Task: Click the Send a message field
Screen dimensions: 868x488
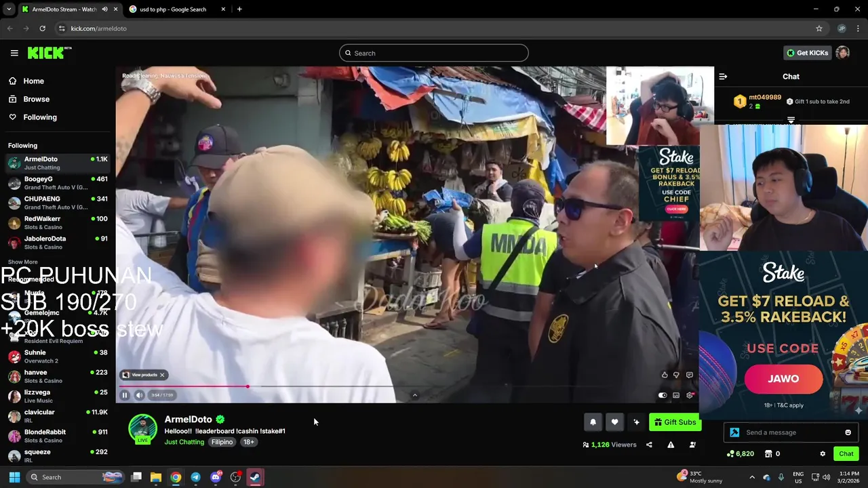Action: tap(791, 432)
